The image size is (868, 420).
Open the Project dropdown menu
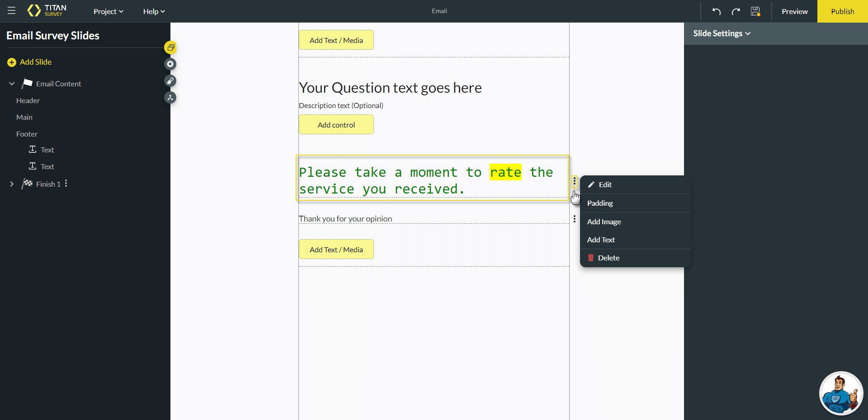[x=108, y=11]
